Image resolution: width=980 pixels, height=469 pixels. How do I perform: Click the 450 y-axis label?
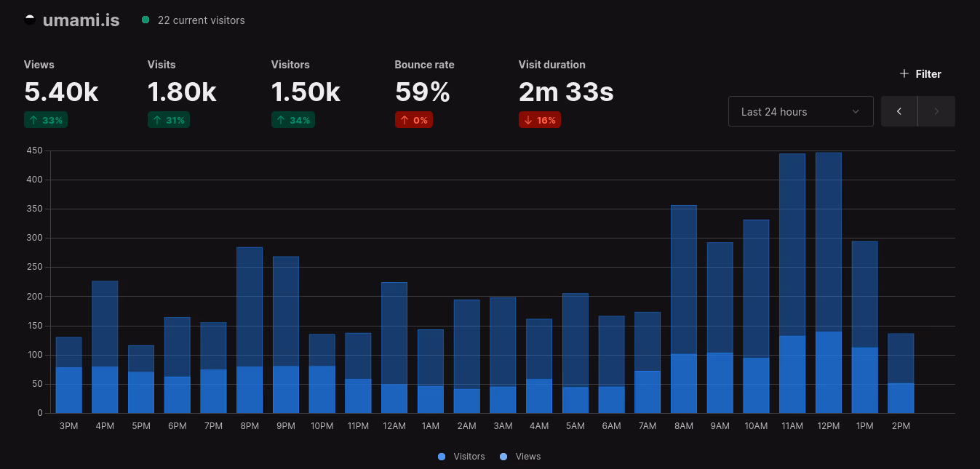click(35, 151)
